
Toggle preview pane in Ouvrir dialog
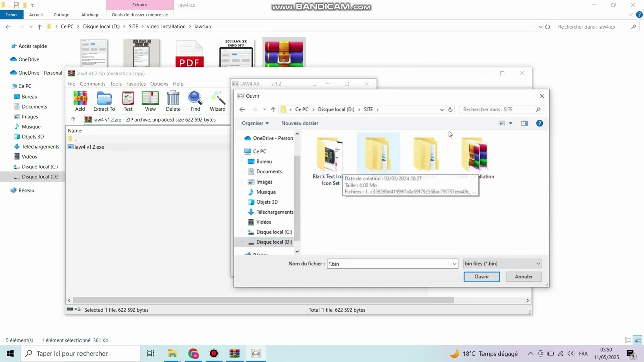(525, 123)
